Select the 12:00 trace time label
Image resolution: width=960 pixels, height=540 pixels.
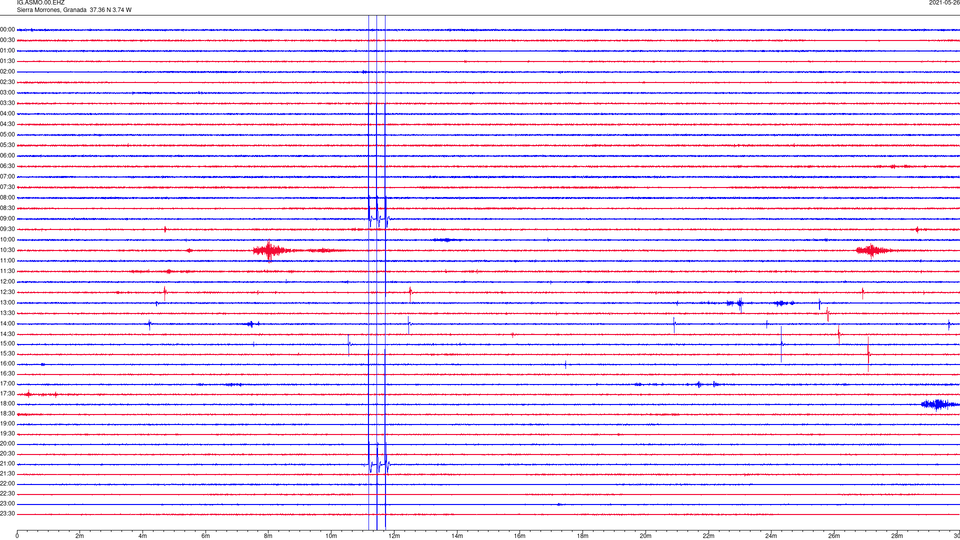[7, 282]
